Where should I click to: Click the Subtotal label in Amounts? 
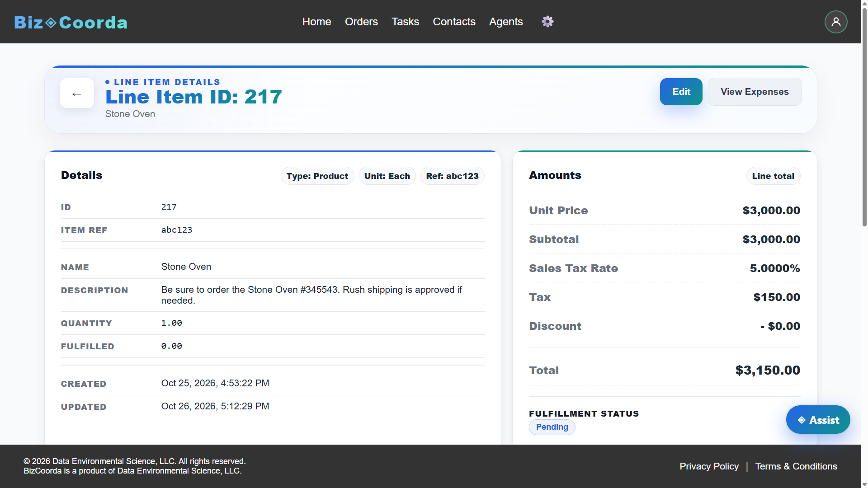point(554,239)
